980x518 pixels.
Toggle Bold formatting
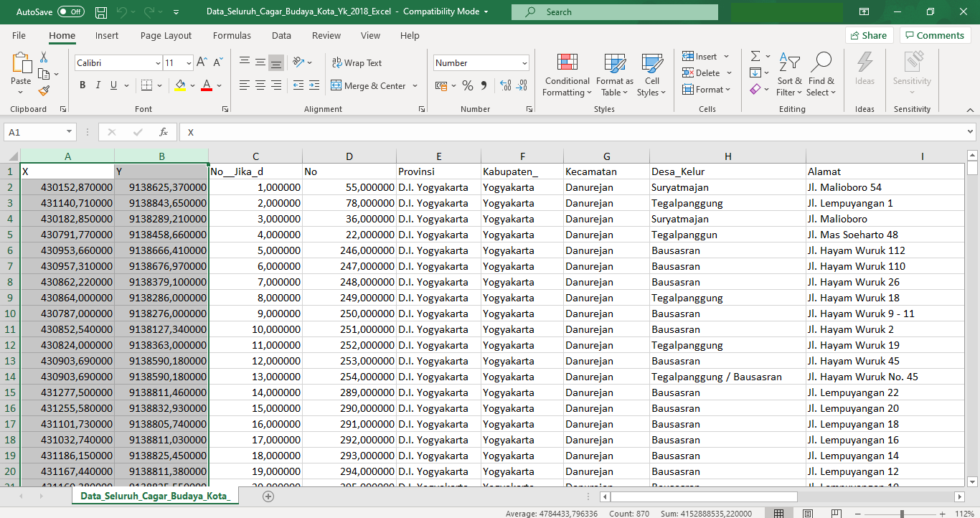tap(83, 85)
